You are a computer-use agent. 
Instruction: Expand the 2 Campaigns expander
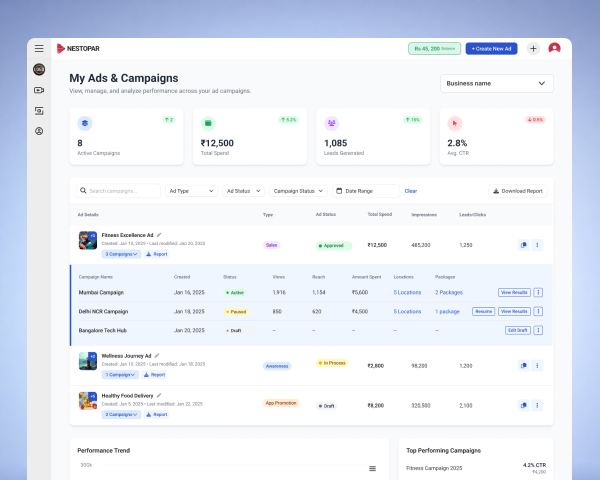(121, 415)
